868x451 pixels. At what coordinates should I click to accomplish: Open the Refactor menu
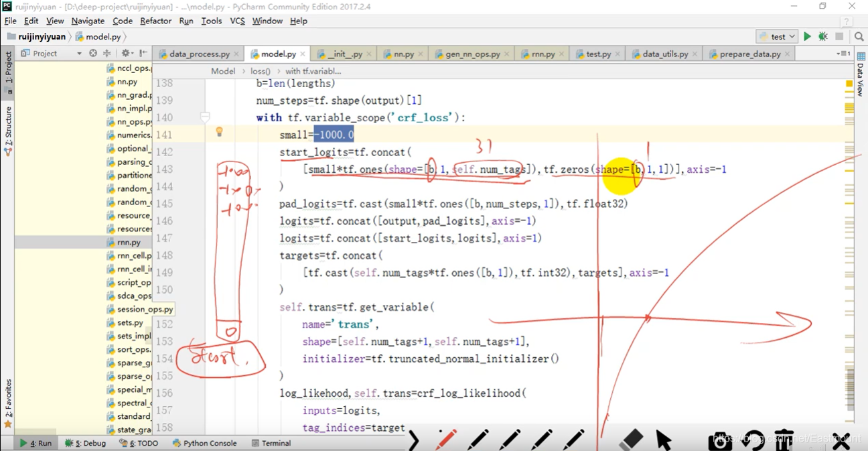tap(156, 21)
